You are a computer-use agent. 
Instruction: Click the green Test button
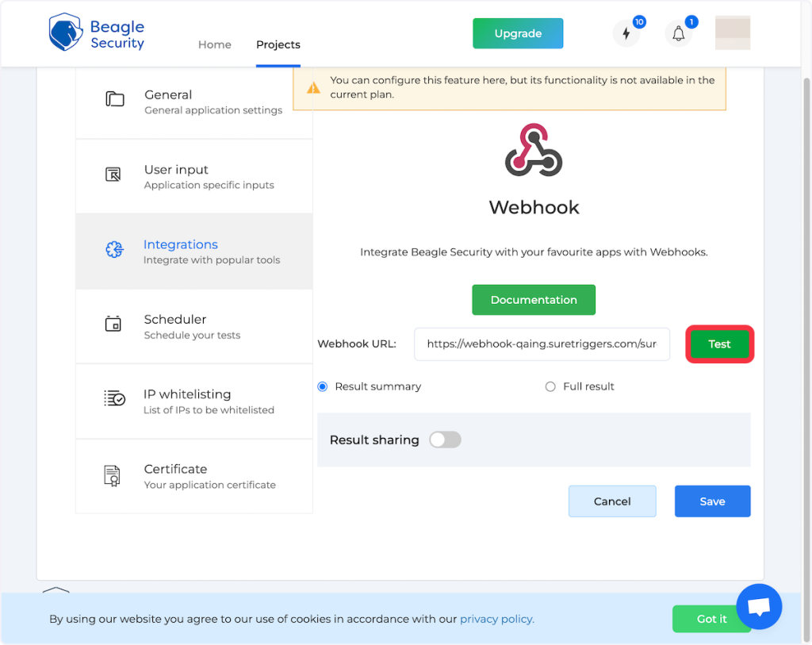point(719,344)
